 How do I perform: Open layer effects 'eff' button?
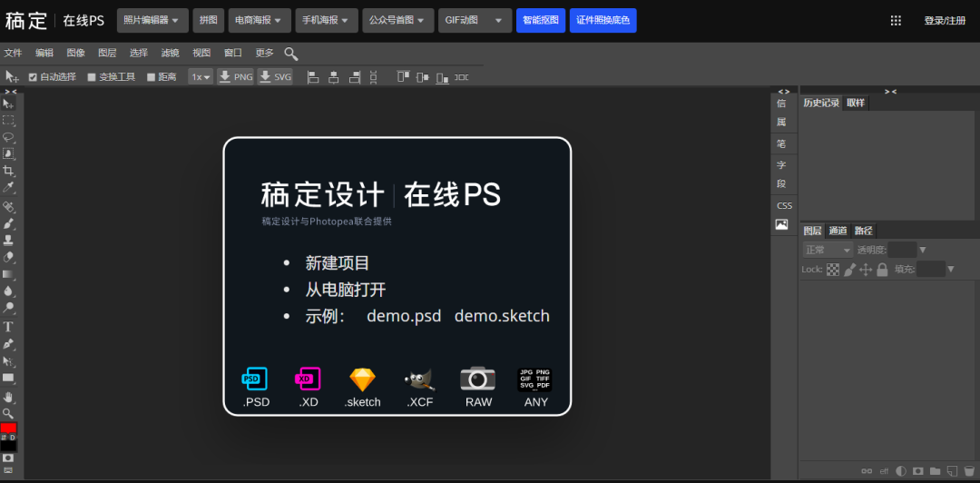pos(884,471)
